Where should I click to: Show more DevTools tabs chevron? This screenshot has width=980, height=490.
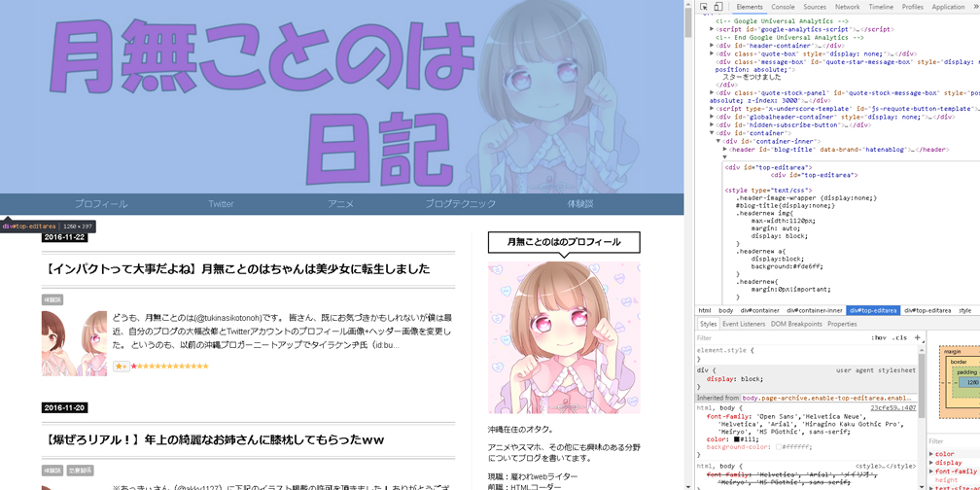click(976, 7)
